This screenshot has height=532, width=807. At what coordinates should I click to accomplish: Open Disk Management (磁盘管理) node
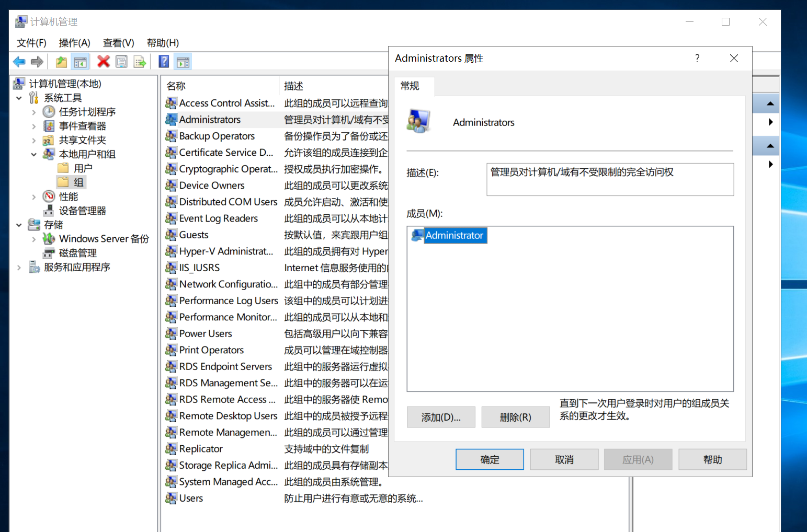tap(77, 253)
